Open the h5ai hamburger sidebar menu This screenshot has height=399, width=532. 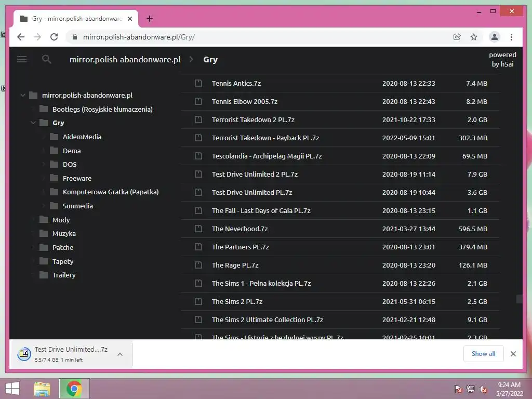[22, 59]
